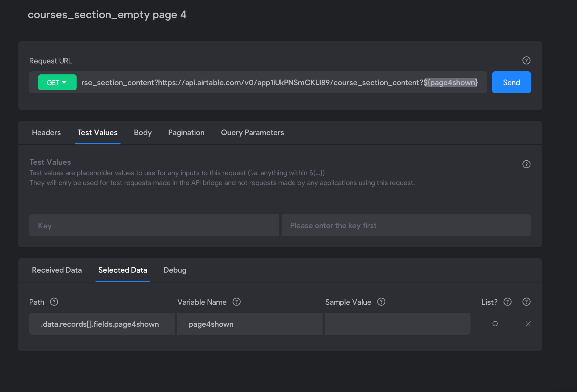Open help icon beside Request URL
This screenshot has height=392, width=577.
[526, 60]
